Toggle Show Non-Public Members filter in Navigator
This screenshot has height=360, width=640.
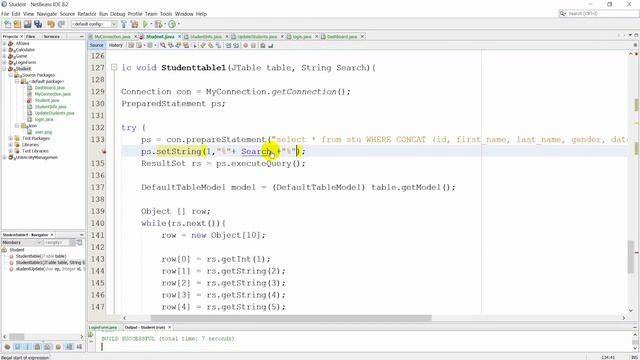[x=38, y=347]
